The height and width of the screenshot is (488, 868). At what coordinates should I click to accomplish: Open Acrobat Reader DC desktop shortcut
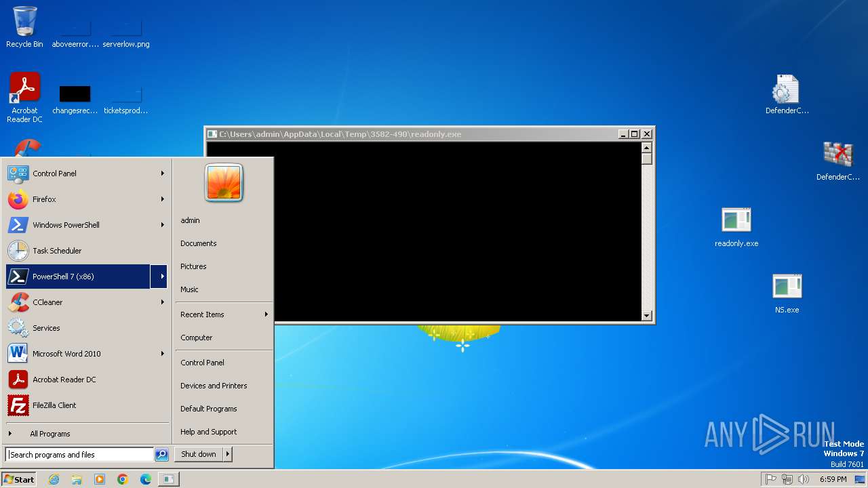(24, 97)
